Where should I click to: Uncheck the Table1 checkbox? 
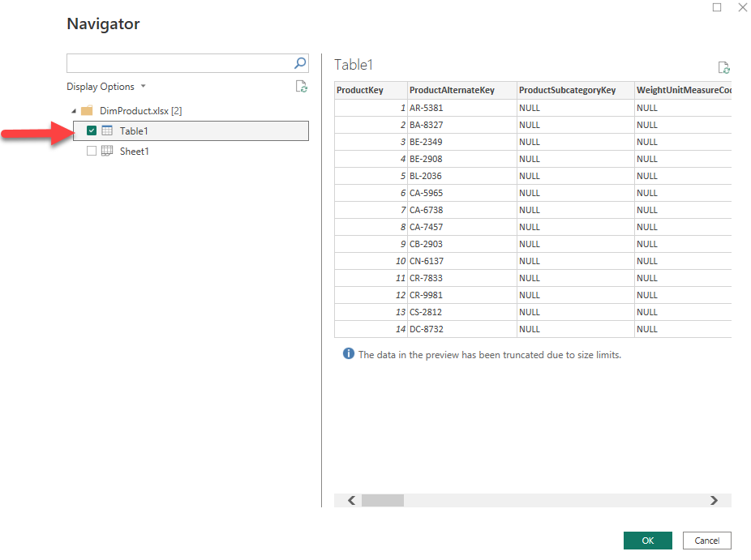point(92,131)
